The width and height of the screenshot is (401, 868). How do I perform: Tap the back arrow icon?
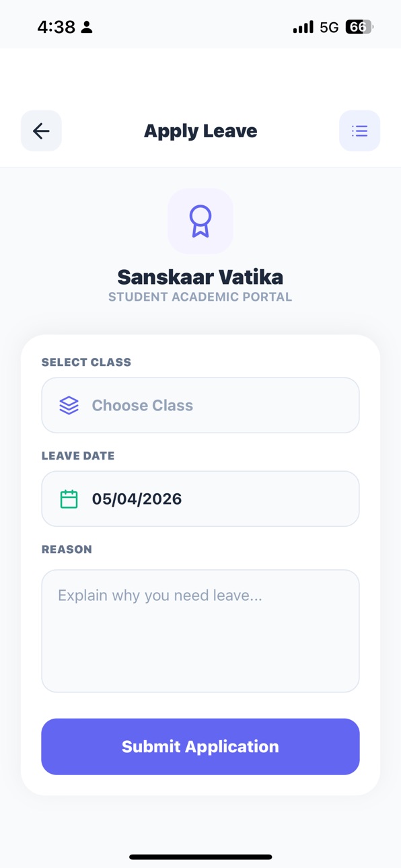pos(41,131)
